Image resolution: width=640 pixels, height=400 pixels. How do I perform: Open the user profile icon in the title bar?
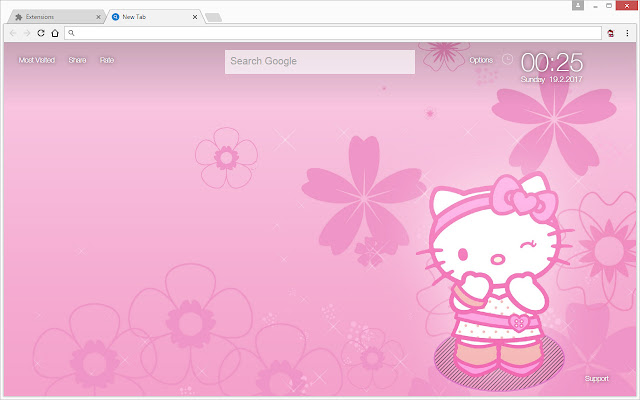point(578,5)
